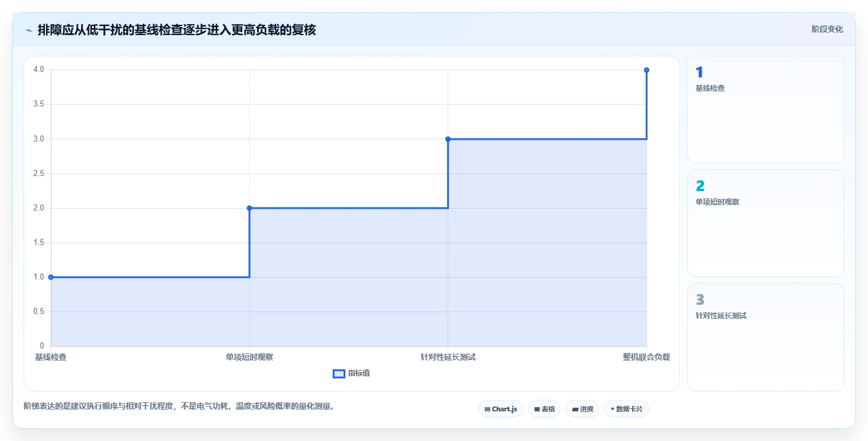Click the lightning icon beside the title
Viewport: 868px width, 441px height.
[28, 30]
